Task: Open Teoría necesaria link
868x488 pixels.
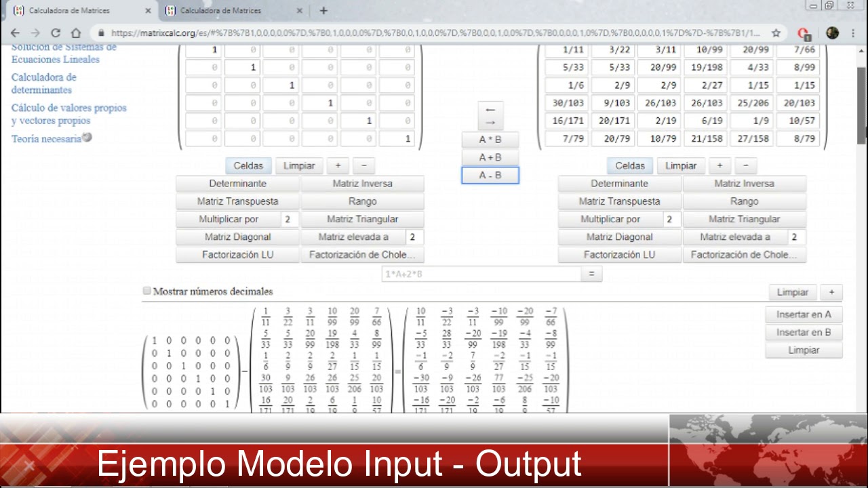Action: [x=46, y=138]
